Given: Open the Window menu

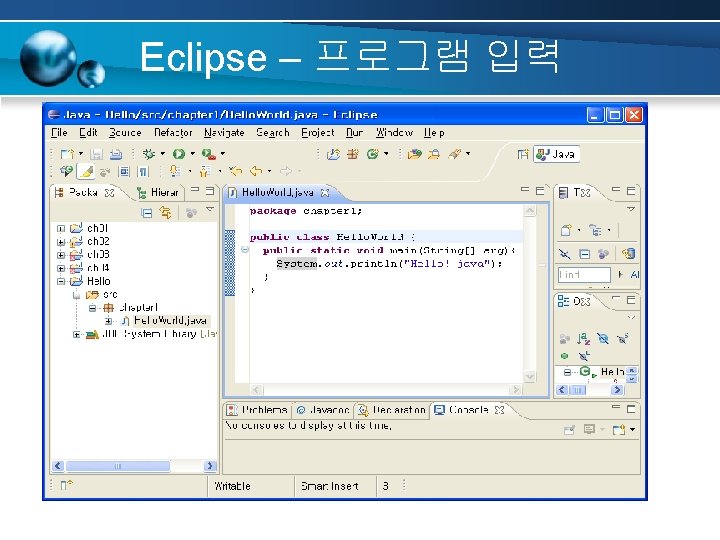Looking at the screenshot, I should point(394,133).
